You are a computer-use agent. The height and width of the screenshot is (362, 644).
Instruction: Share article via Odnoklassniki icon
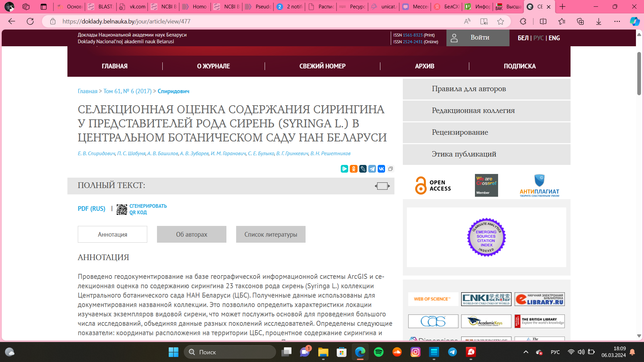354,169
